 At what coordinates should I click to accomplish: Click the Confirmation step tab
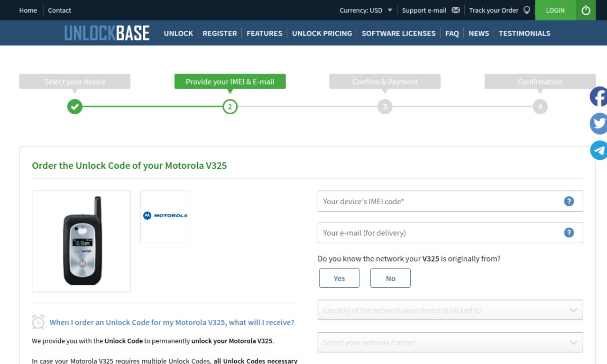coord(540,82)
